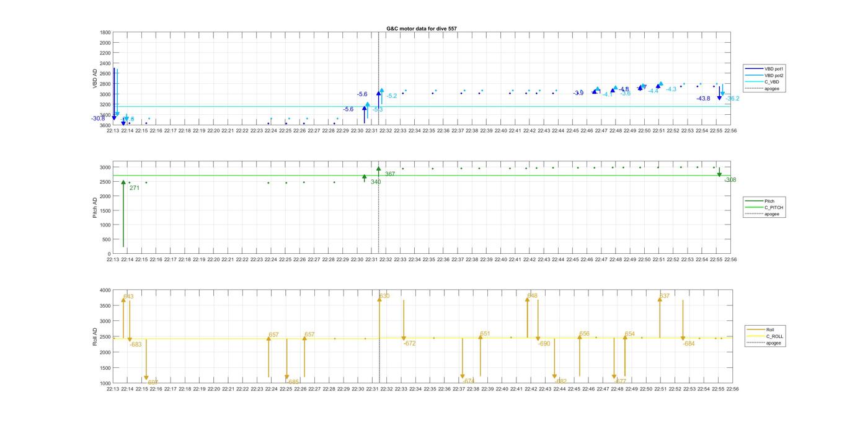This screenshot has width=868, height=430.
Task: Click the '-43.8' label in the VBD plot
Action: pyautogui.click(x=703, y=99)
